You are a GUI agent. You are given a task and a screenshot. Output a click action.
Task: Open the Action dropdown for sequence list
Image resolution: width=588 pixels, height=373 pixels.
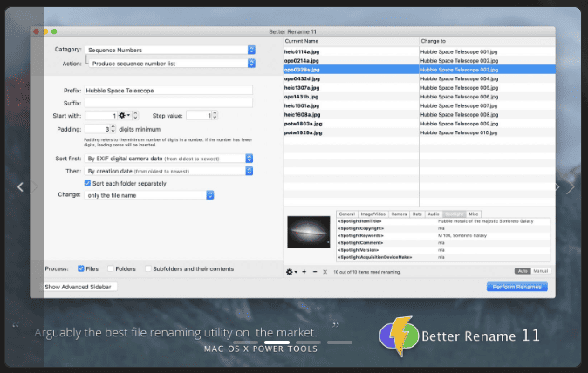point(172,64)
